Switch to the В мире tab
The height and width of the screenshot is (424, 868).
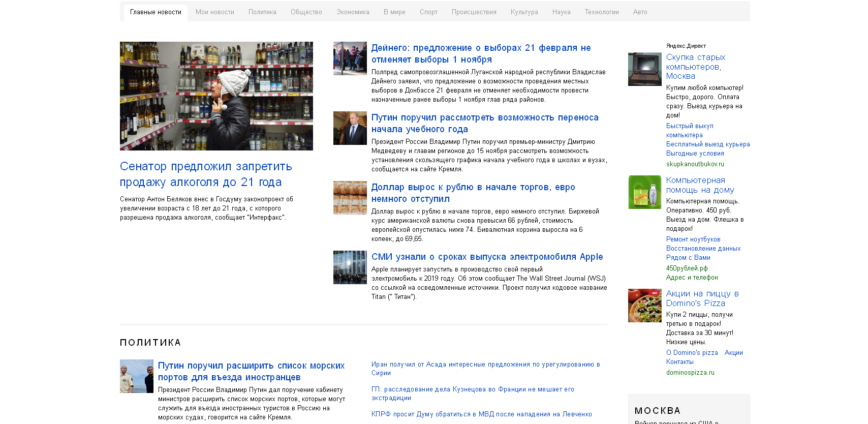394,12
